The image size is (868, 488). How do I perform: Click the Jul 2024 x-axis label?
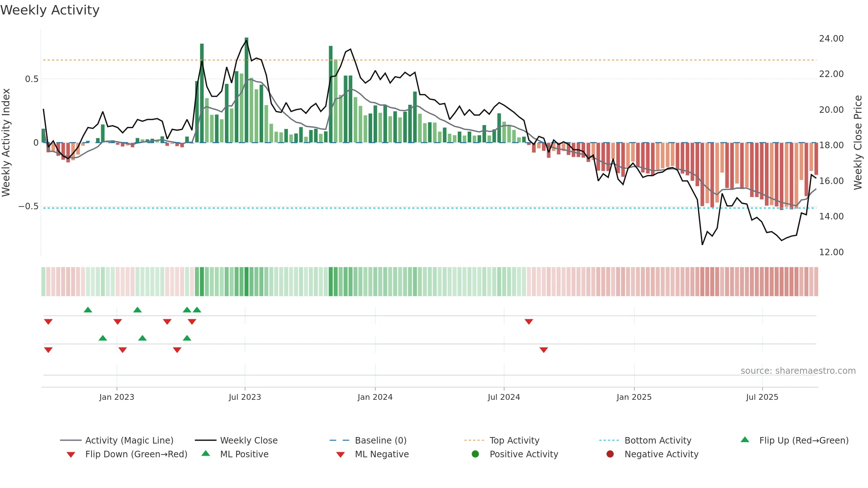(504, 397)
